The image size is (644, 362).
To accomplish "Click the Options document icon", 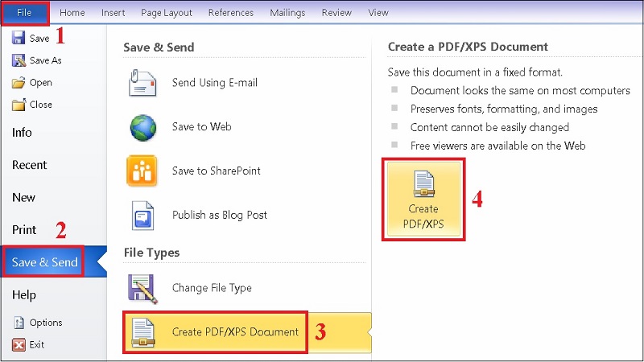I will 19,323.
